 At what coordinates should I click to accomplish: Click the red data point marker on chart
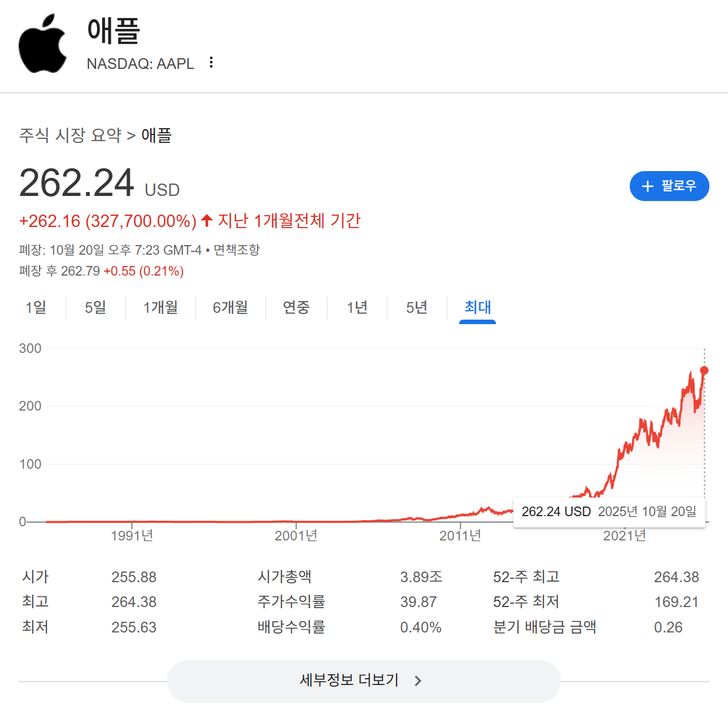tap(704, 370)
